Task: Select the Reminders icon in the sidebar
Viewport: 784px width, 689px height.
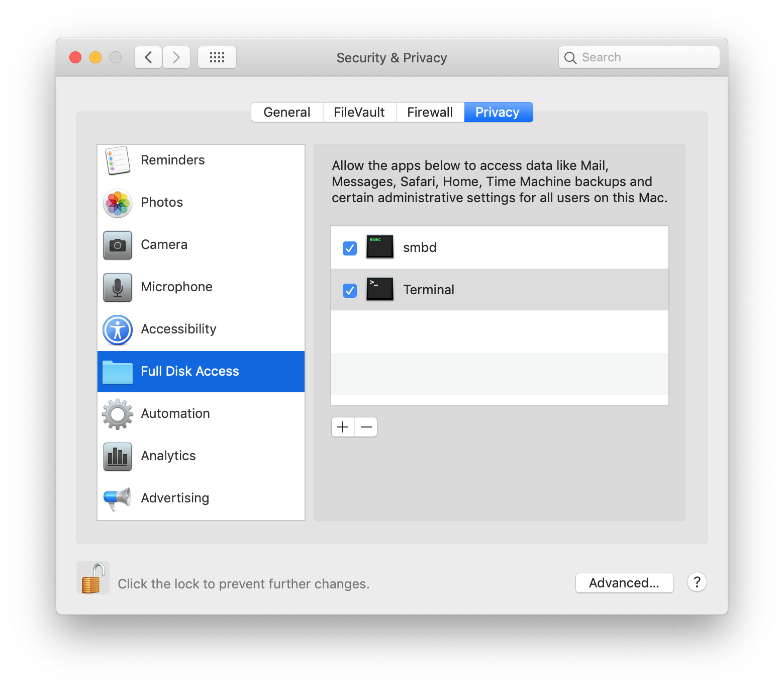Action: [117, 161]
